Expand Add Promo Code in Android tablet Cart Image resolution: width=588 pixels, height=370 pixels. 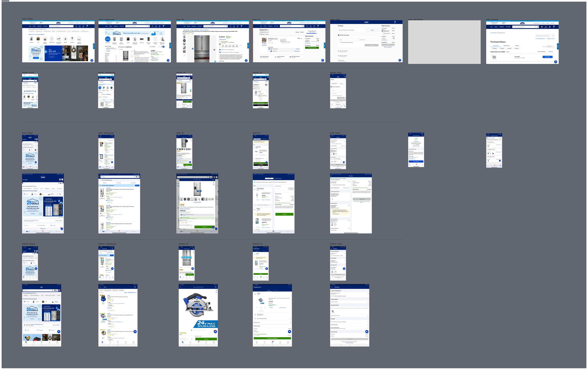(273, 323)
